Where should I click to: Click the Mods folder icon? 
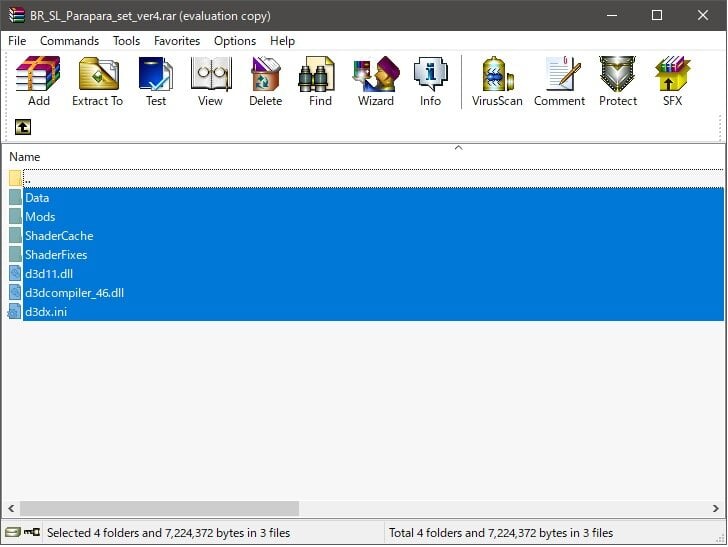pyautogui.click(x=15, y=216)
